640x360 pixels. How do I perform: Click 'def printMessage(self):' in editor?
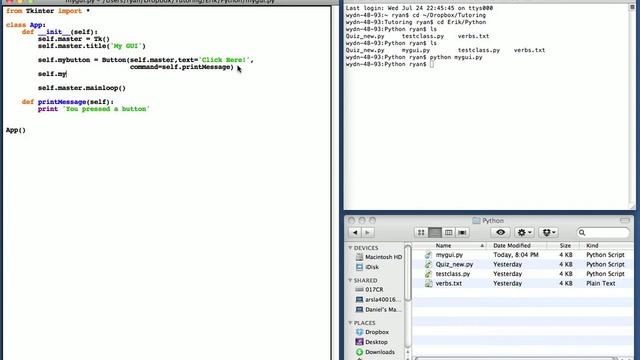click(68, 102)
